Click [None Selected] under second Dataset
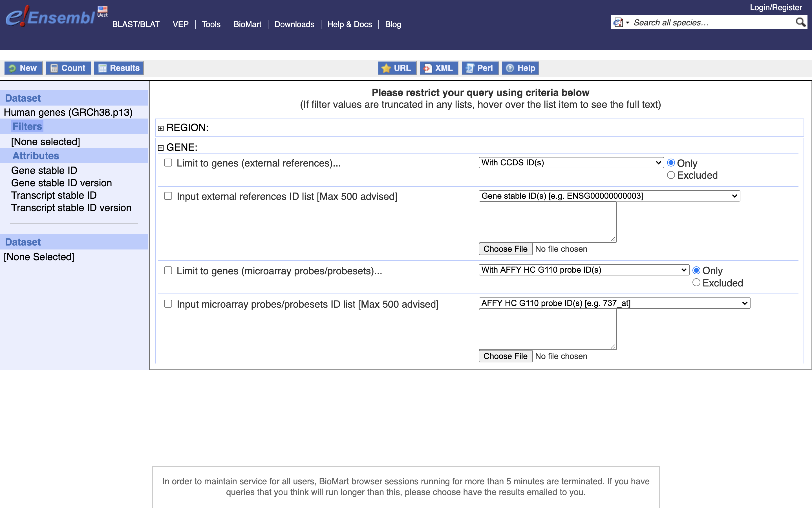Viewport: 812px width, 508px height. tap(39, 257)
